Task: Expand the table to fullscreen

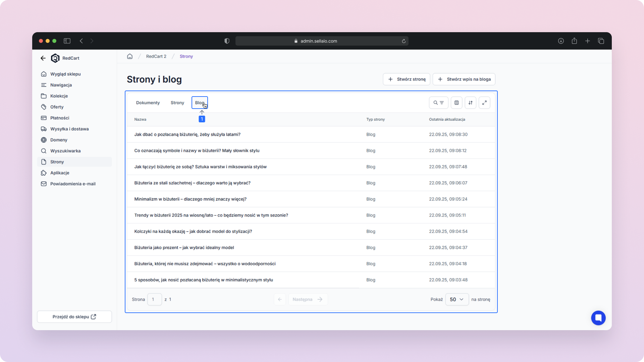Action: click(484, 103)
